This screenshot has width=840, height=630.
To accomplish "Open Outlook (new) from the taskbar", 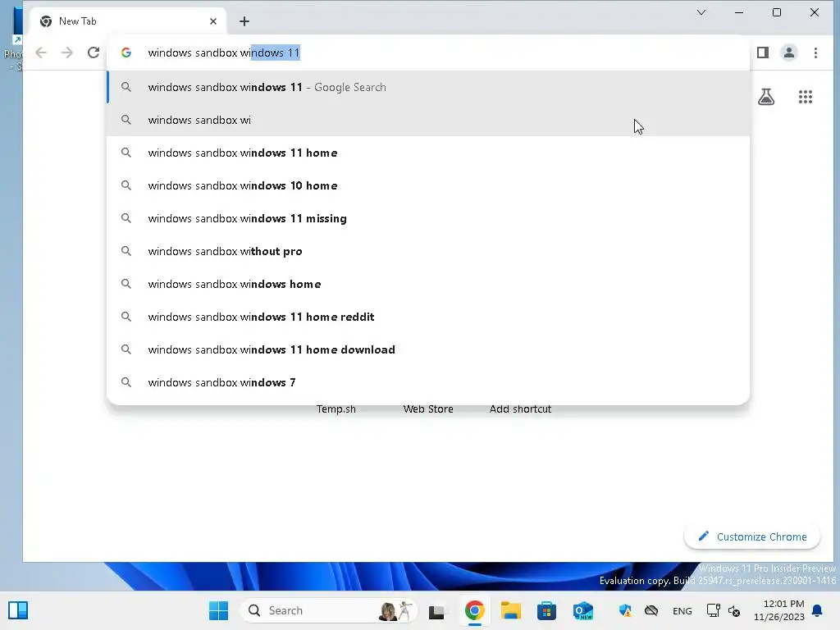I will point(583,610).
